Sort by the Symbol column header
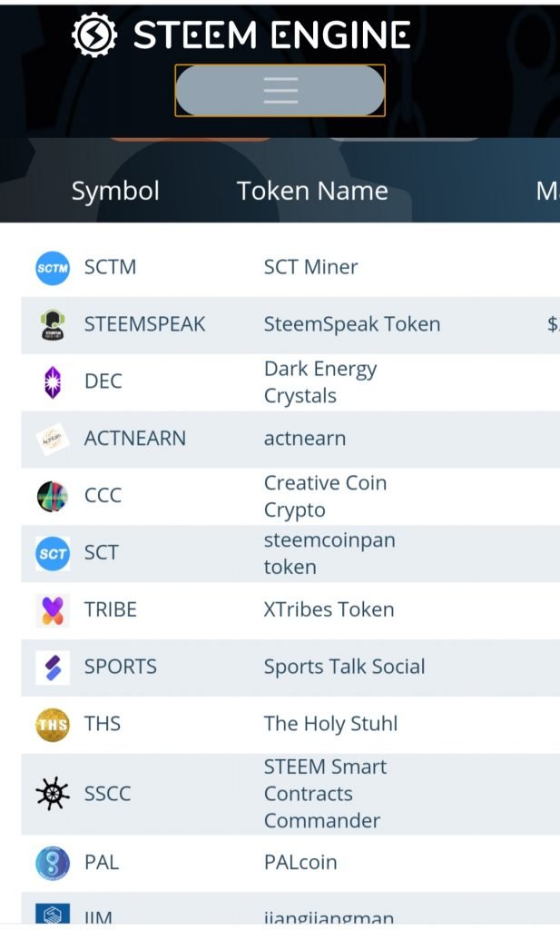This screenshot has width=560, height=930. point(115,191)
